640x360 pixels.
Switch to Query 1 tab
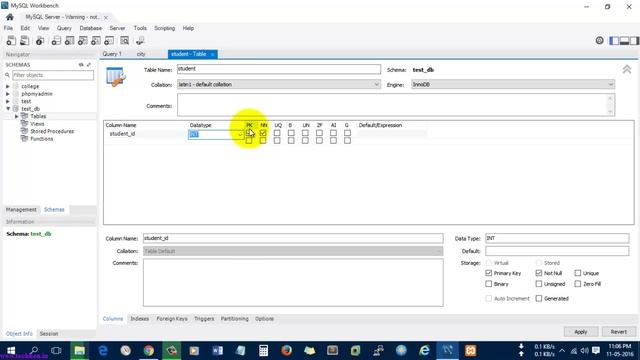point(112,54)
